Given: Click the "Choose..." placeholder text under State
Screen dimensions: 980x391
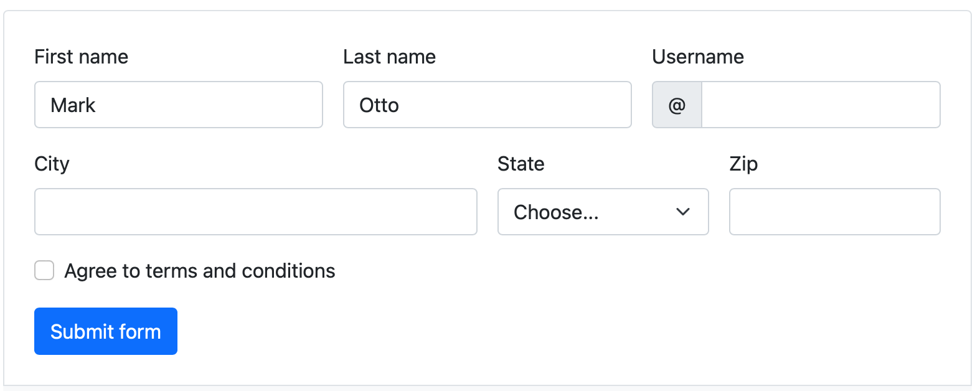Looking at the screenshot, I should (555, 212).
